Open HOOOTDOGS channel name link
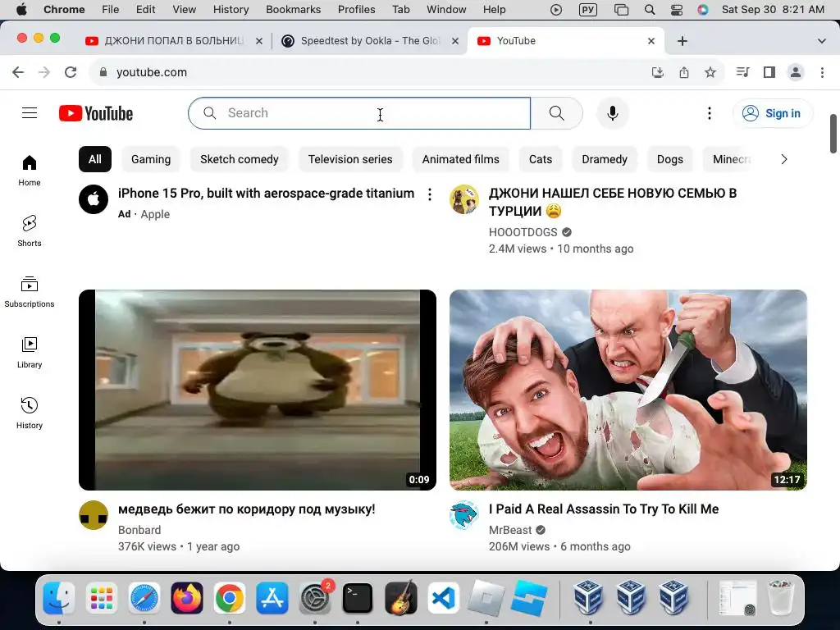Screen dimensions: 840x630 [523, 232]
